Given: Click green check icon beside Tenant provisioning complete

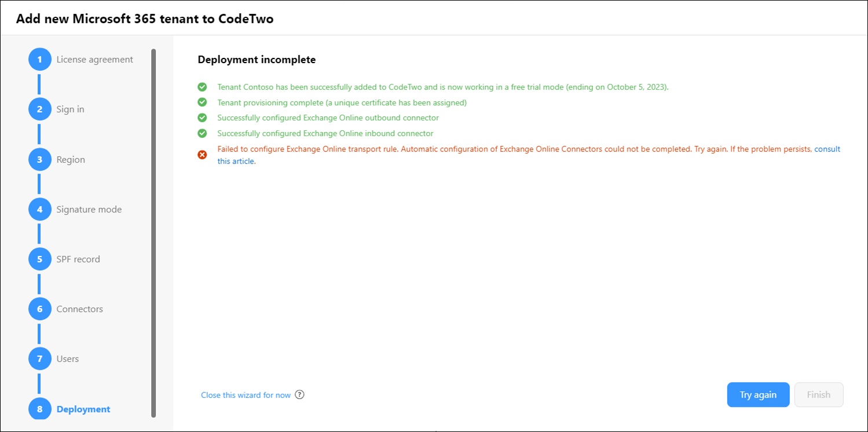Looking at the screenshot, I should 202,102.
